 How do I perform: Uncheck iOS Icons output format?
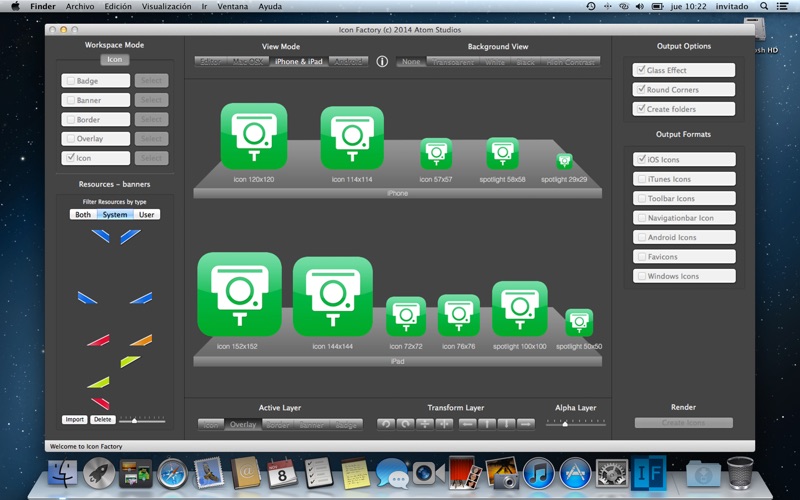pos(642,159)
